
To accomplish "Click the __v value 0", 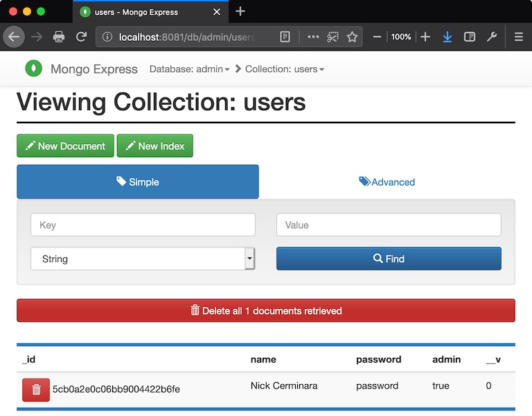I will [x=488, y=386].
